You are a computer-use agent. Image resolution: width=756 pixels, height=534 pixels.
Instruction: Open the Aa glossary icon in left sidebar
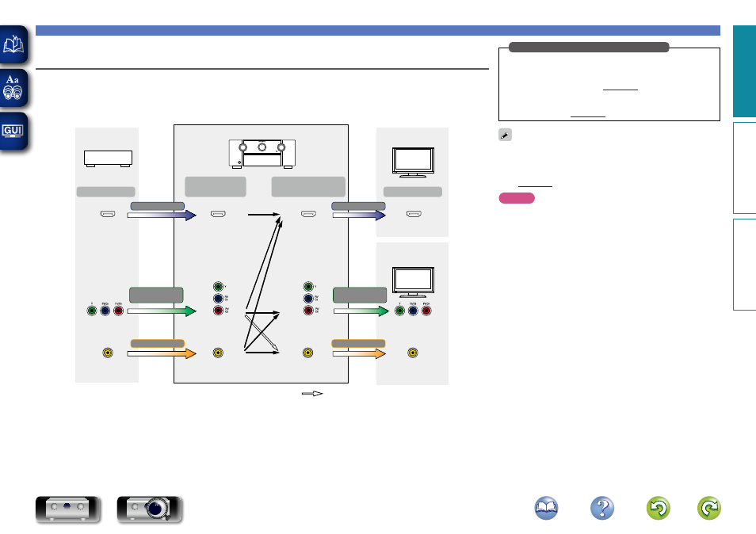pyautogui.click(x=13, y=88)
